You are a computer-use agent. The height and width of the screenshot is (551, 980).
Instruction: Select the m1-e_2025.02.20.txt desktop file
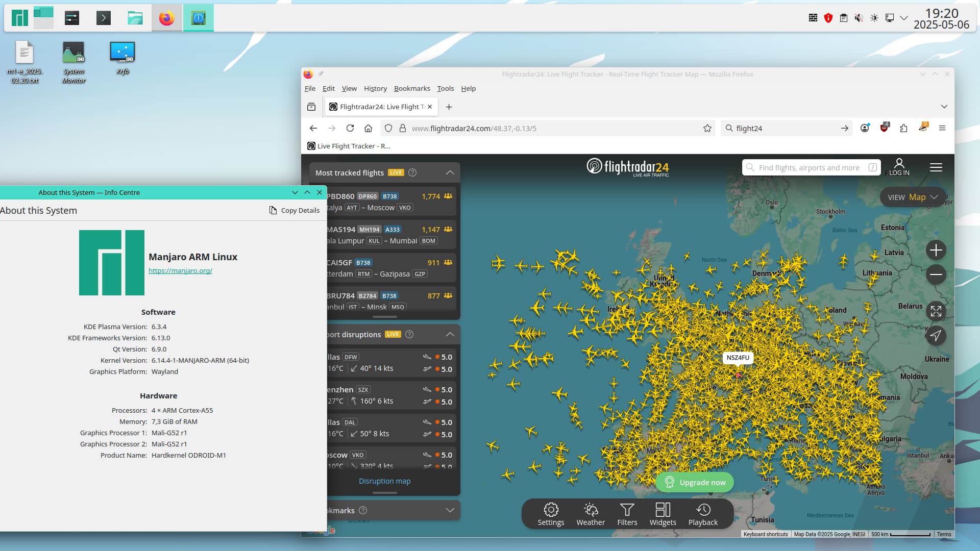24,62
